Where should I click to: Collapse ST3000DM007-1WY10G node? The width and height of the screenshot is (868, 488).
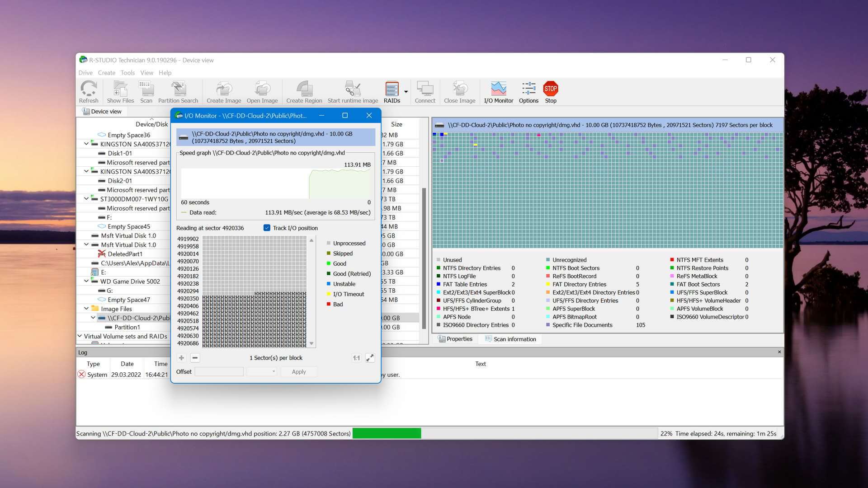(86, 198)
